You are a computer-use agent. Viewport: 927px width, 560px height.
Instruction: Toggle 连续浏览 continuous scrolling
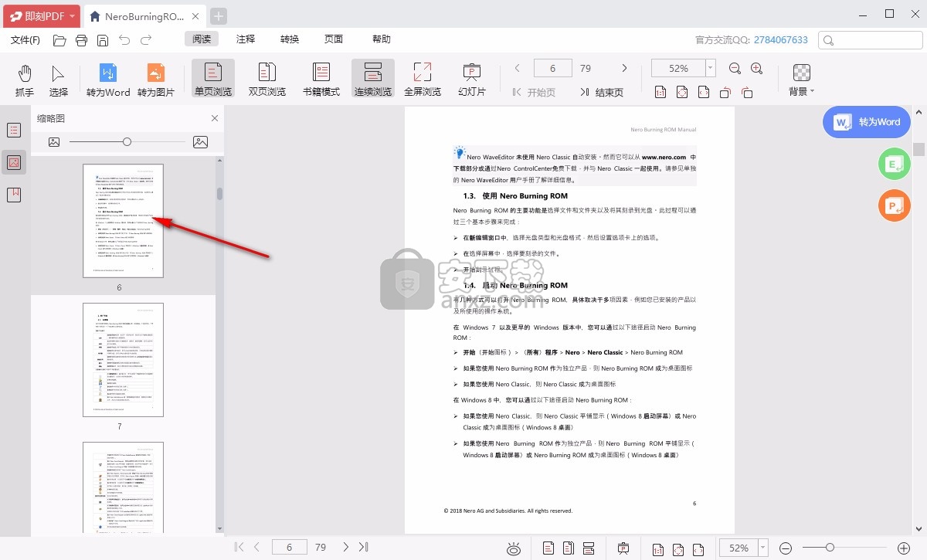coord(373,80)
